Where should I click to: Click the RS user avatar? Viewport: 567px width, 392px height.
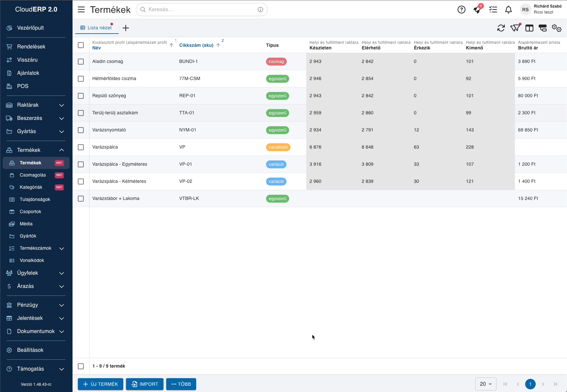[x=525, y=10]
